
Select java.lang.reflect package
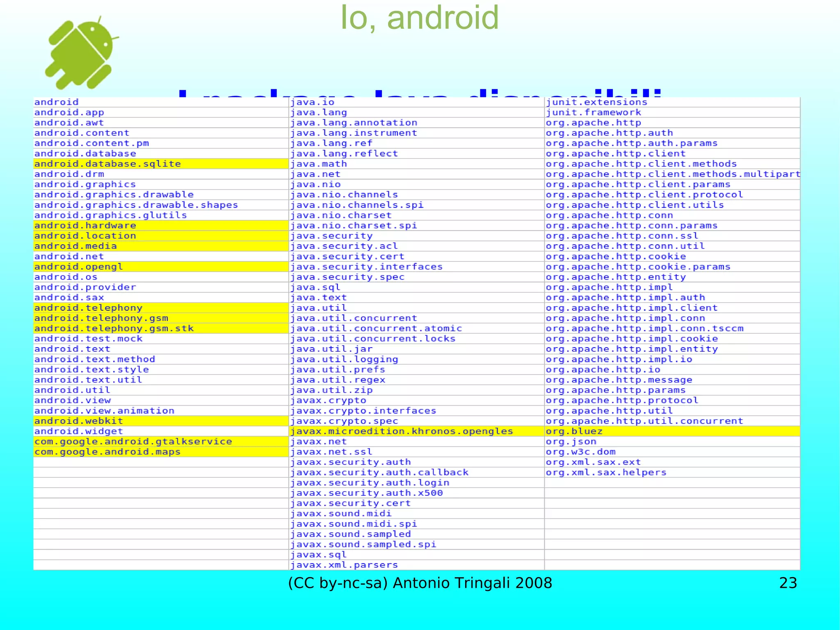[x=417, y=153]
